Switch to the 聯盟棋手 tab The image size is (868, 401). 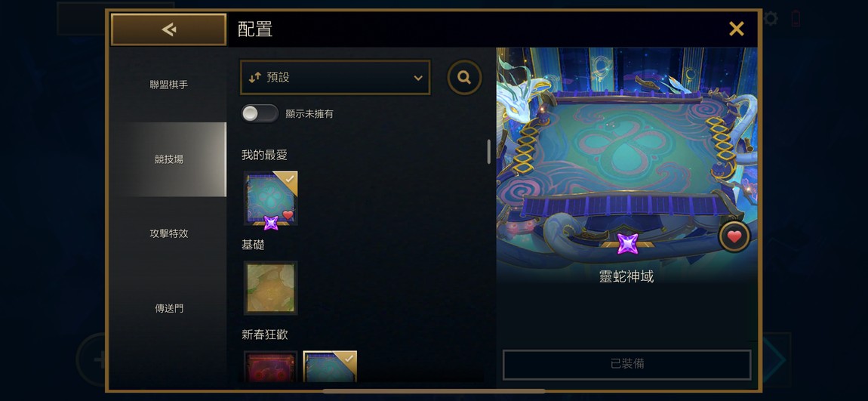(x=169, y=85)
